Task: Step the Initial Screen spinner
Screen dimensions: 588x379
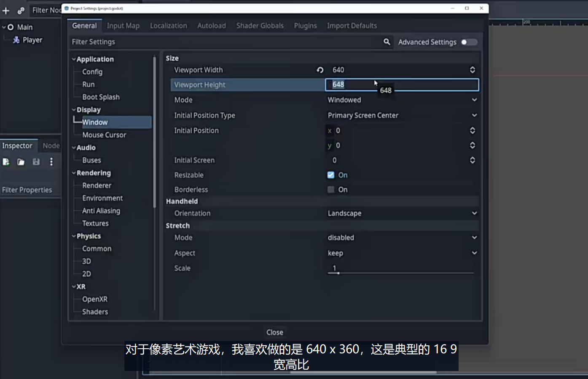Action: [x=473, y=160]
